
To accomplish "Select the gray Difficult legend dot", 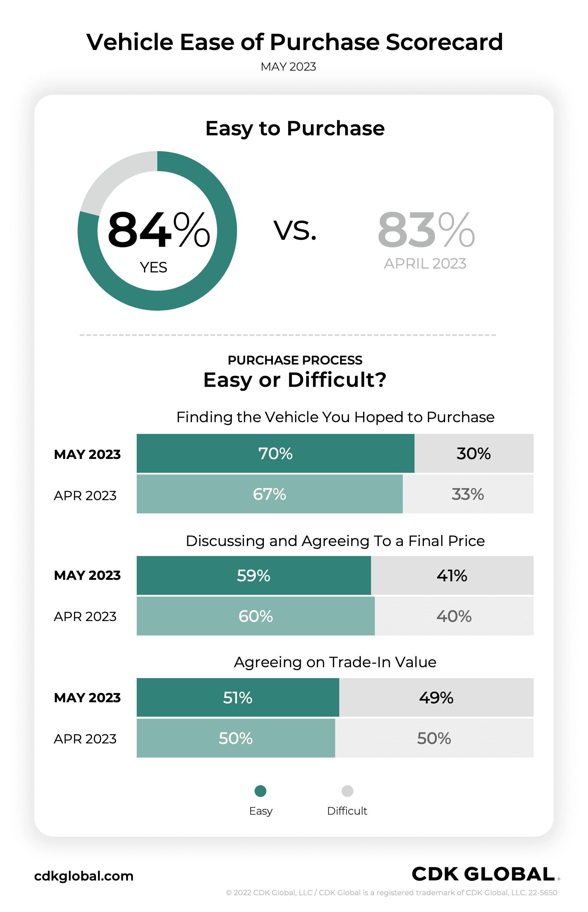I will pyautogui.click(x=347, y=791).
